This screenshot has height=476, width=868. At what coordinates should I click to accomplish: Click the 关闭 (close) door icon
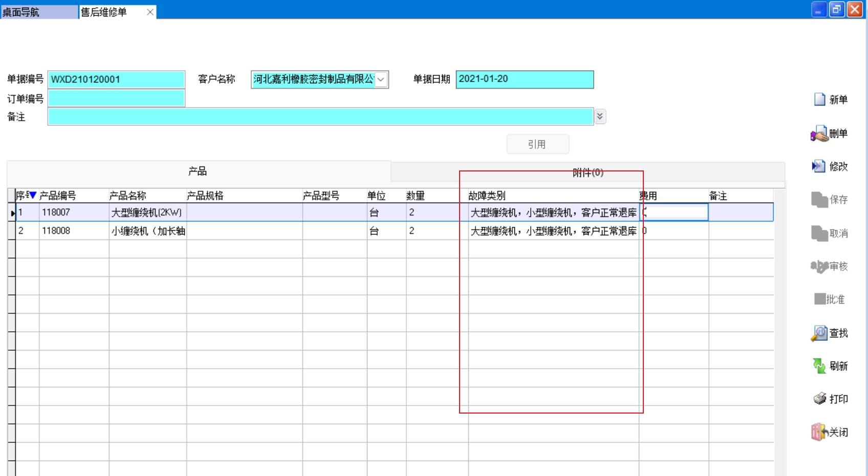point(819,432)
